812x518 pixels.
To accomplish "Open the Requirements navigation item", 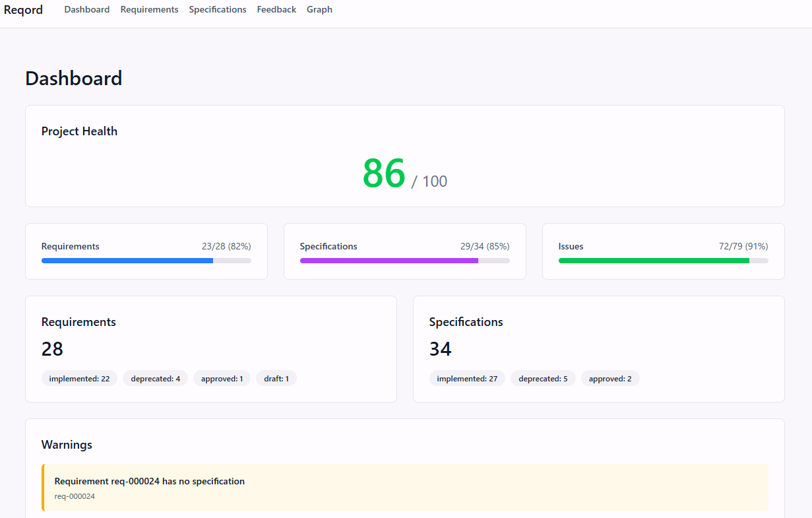I will [x=149, y=9].
